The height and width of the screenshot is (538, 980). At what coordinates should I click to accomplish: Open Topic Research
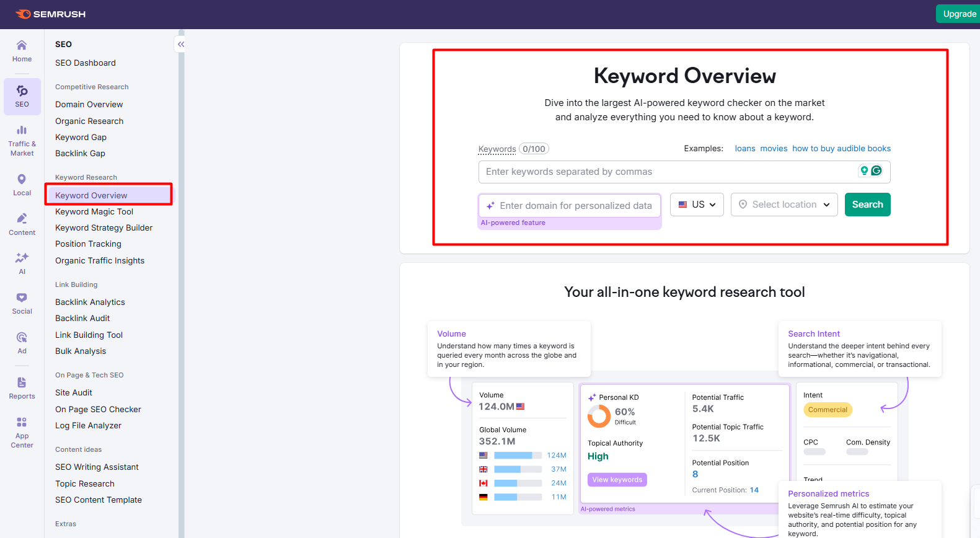tap(85, 483)
